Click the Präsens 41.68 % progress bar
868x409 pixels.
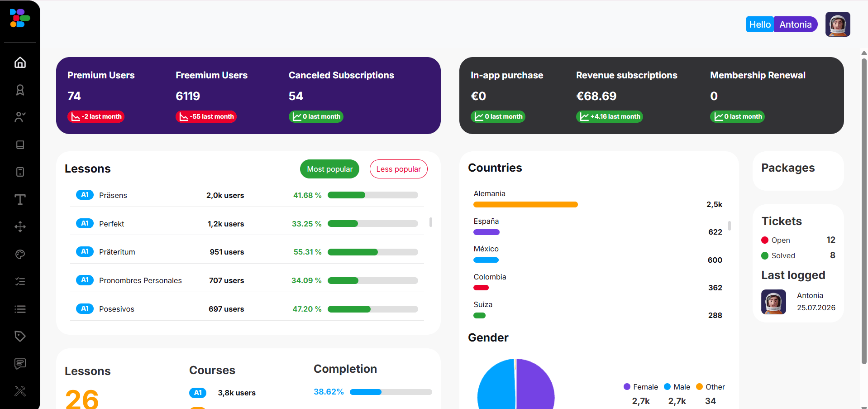tap(373, 195)
